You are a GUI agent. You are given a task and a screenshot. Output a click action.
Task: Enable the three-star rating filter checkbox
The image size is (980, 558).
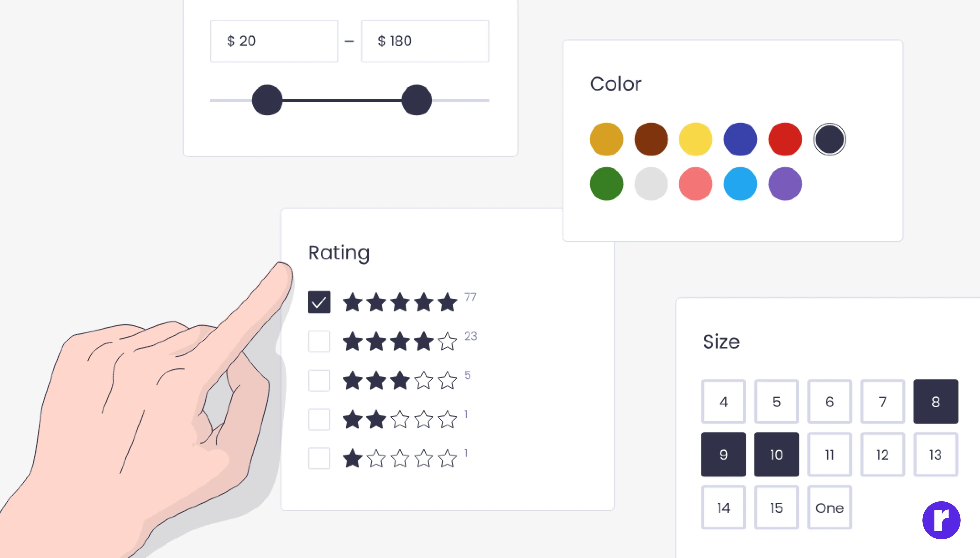[319, 381]
